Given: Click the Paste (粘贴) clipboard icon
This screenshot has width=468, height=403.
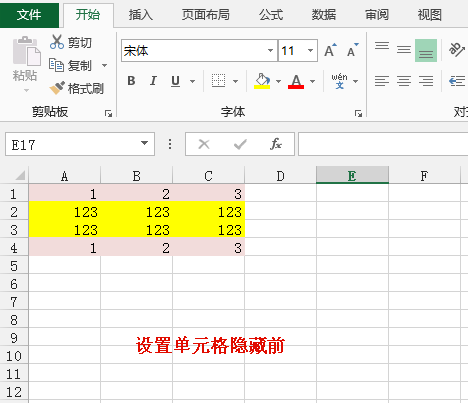Looking at the screenshot, I should (27, 51).
